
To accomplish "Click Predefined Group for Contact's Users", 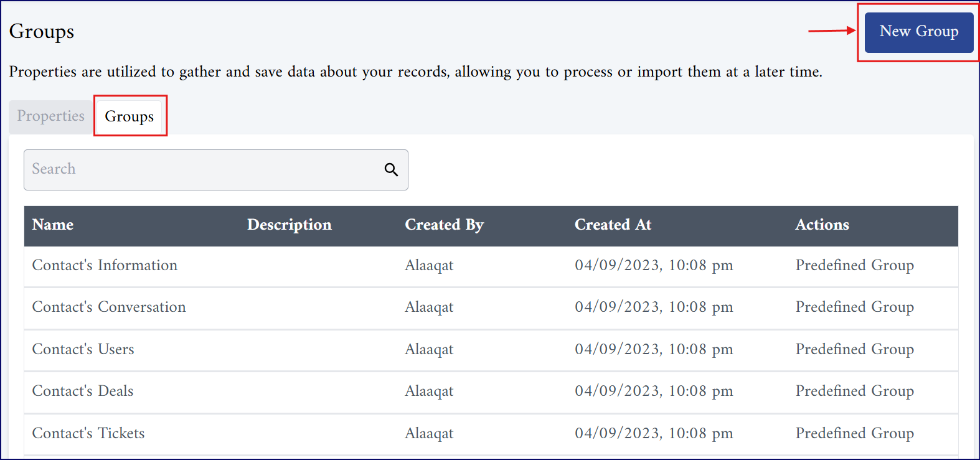I will tap(855, 350).
